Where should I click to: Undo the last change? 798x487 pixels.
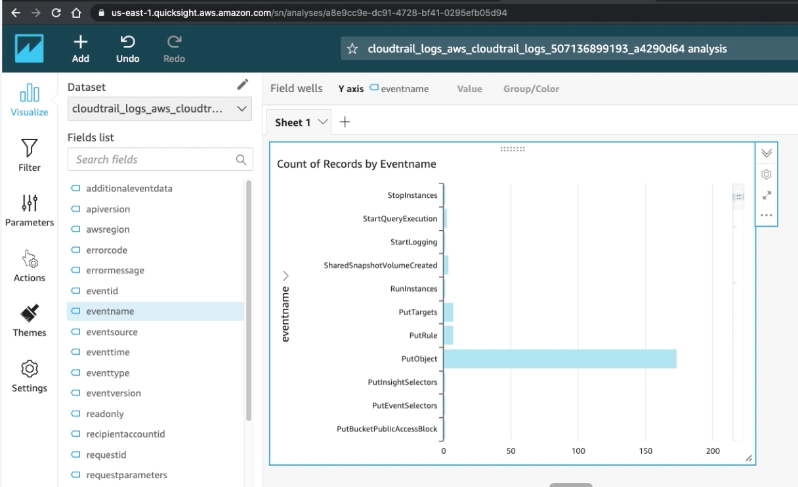[127, 49]
